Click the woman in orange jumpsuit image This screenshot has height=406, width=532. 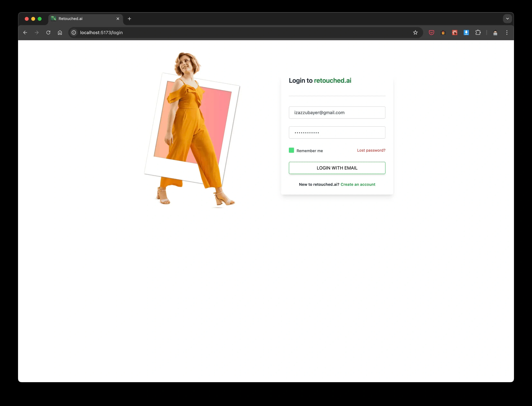coord(192,130)
